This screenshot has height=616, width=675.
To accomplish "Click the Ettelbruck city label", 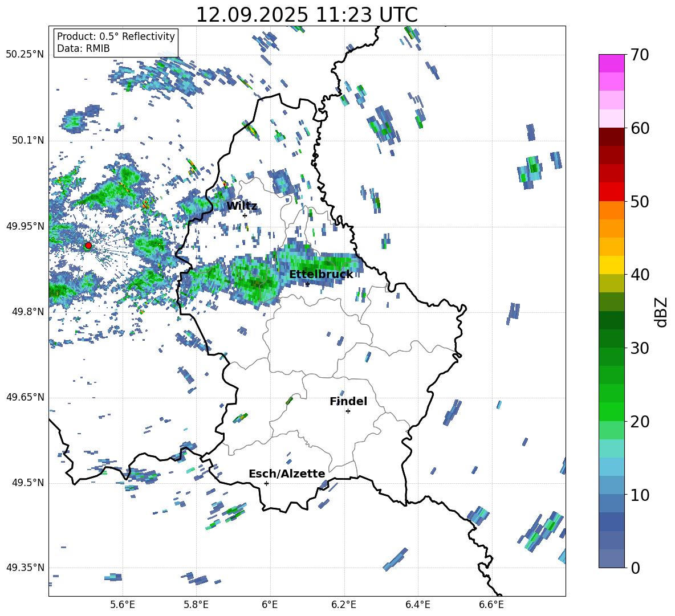I will [x=321, y=275].
